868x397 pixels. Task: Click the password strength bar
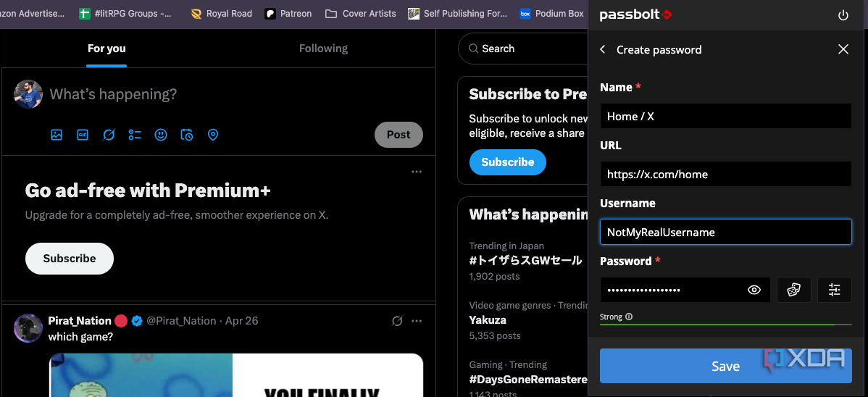point(726,324)
